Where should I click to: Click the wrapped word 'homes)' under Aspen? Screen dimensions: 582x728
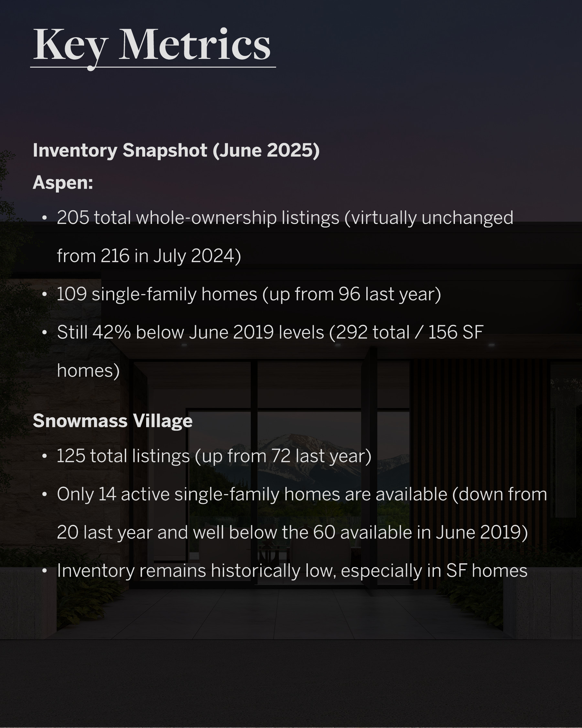[x=88, y=371]
